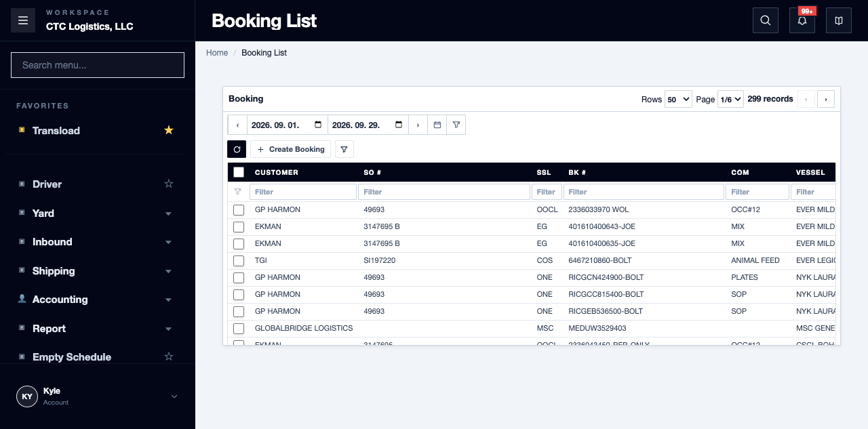Check the GP HARMON 2336033970 WOL row

239,210
